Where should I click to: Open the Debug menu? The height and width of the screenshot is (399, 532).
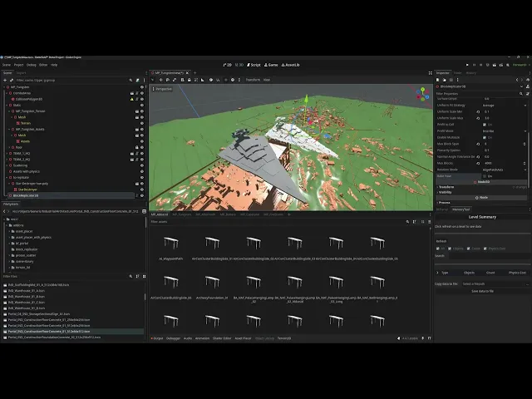32,65
